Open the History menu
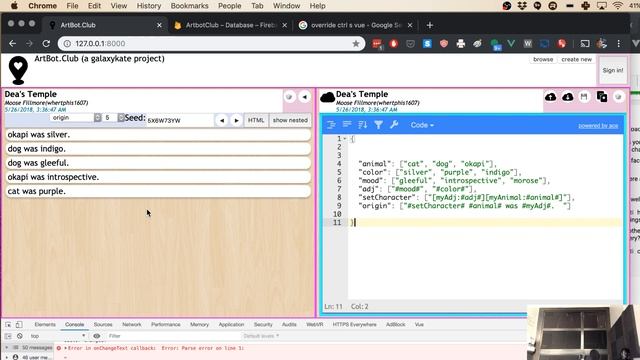The height and width of the screenshot is (360, 640). point(149,6)
